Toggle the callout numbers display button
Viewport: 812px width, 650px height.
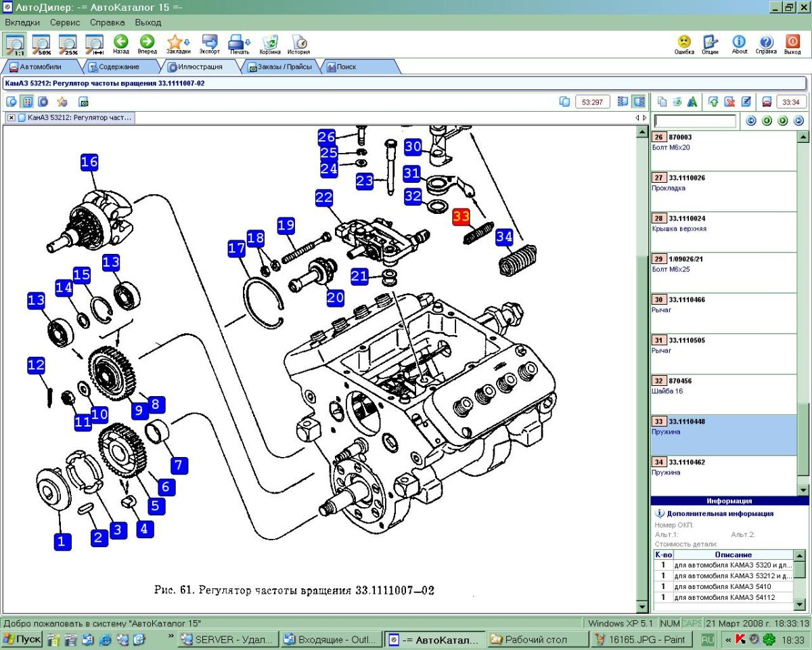coord(27,102)
